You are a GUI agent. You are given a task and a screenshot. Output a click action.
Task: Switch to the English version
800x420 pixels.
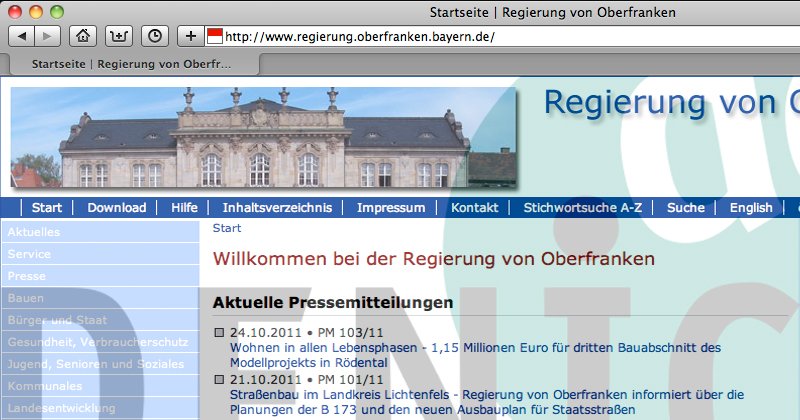pyautogui.click(x=751, y=208)
